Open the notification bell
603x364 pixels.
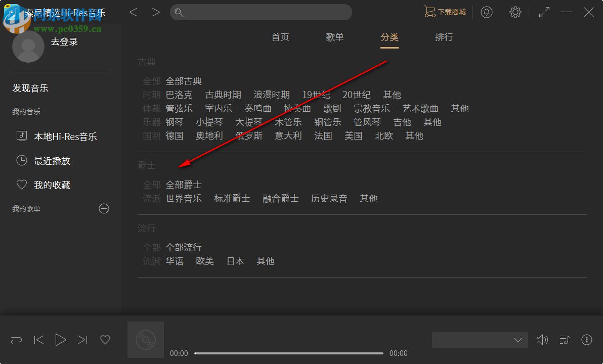point(487,12)
